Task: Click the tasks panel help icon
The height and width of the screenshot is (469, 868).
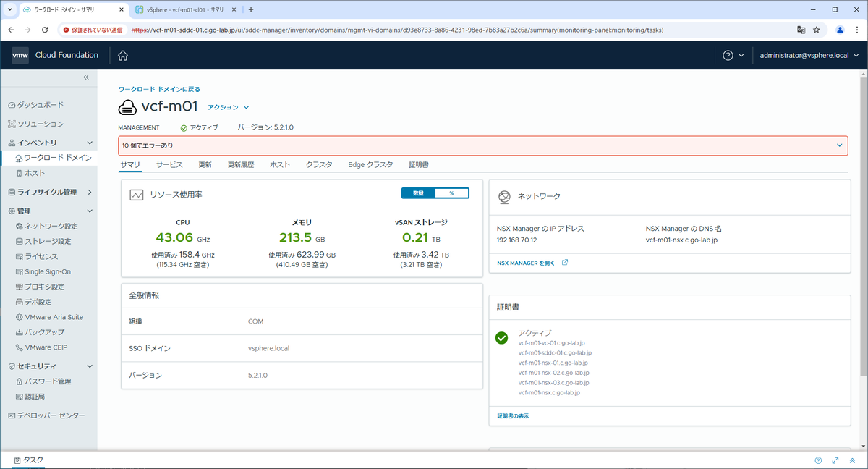Action: tap(818, 460)
